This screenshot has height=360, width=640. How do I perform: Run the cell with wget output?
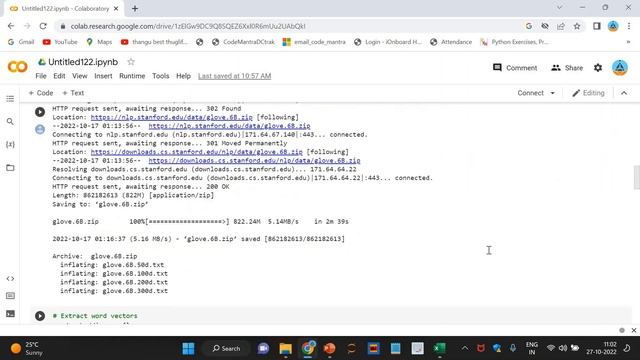(x=40, y=112)
